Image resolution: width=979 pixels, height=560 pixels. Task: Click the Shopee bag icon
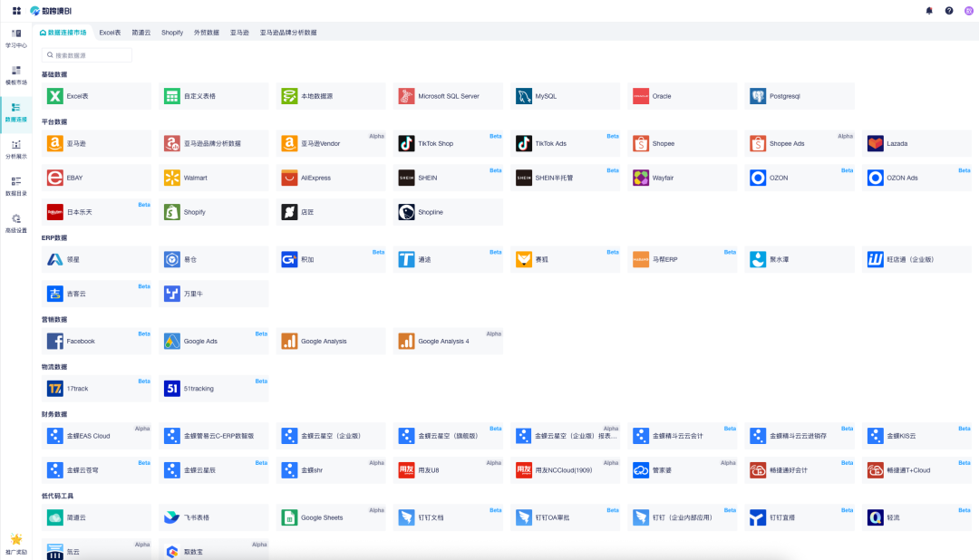641,143
